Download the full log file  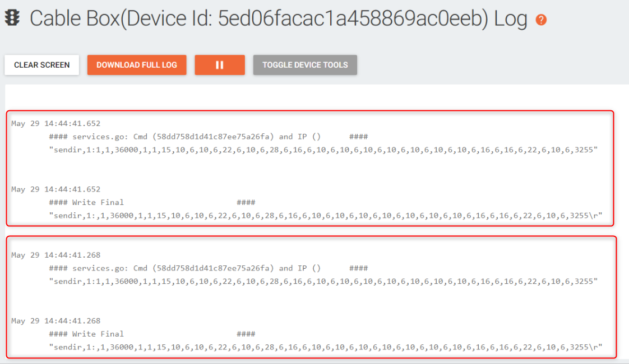137,65
